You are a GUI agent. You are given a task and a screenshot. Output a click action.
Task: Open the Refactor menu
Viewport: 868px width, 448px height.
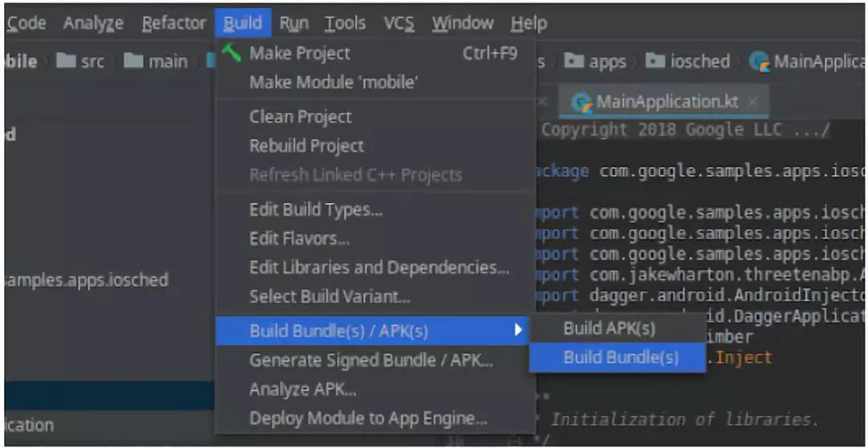tap(174, 23)
